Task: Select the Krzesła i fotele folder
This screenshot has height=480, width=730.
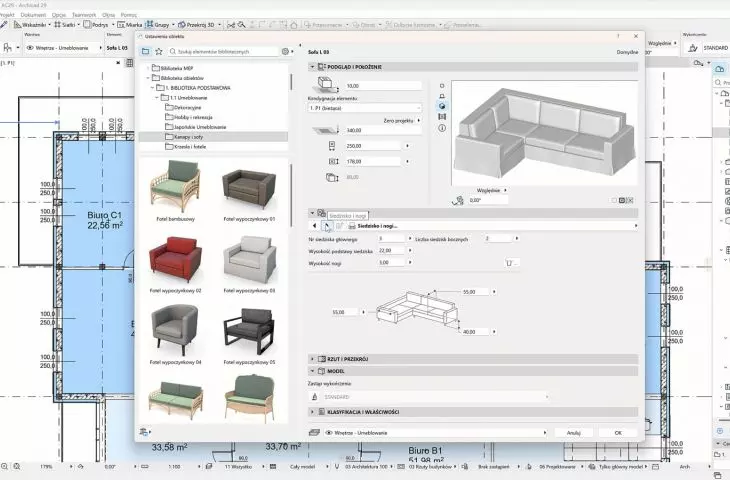Action: tap(190, 147)
